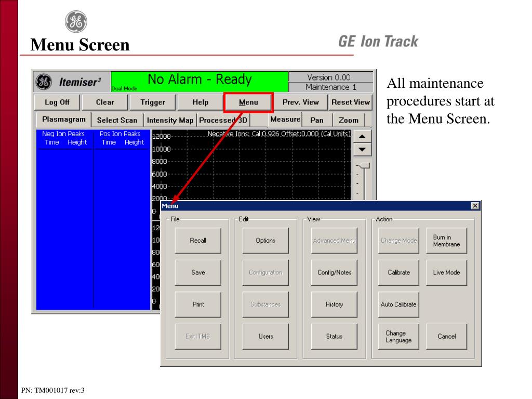Click the 'Pos Ion Peaks' column header
Viewport: 532px width, 399px height.
pos(120,134)
